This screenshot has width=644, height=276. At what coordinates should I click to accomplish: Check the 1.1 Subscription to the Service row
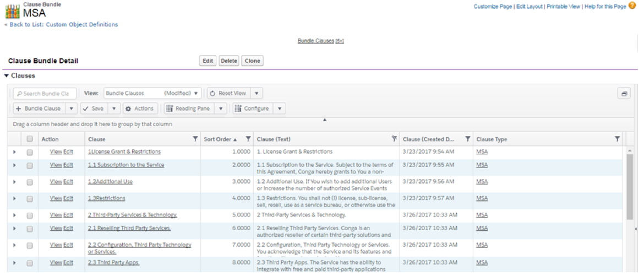tap(30, 165)
